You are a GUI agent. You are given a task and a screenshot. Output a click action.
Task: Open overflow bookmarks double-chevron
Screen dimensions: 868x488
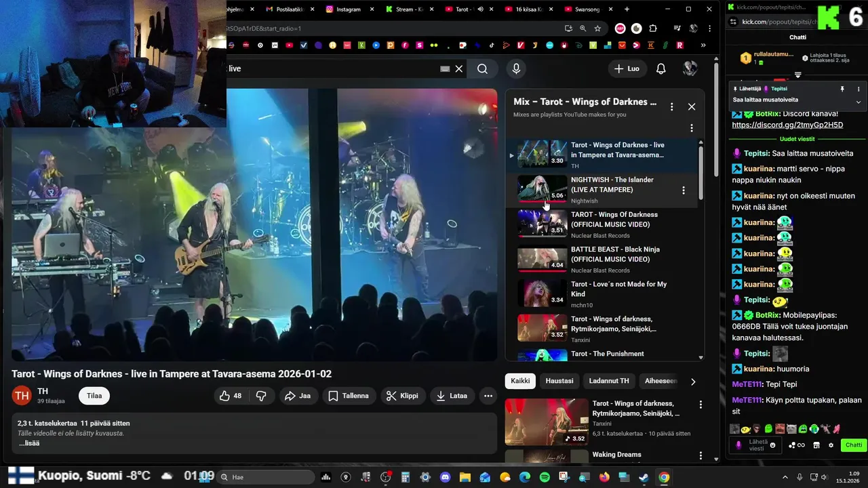point(703,45)
